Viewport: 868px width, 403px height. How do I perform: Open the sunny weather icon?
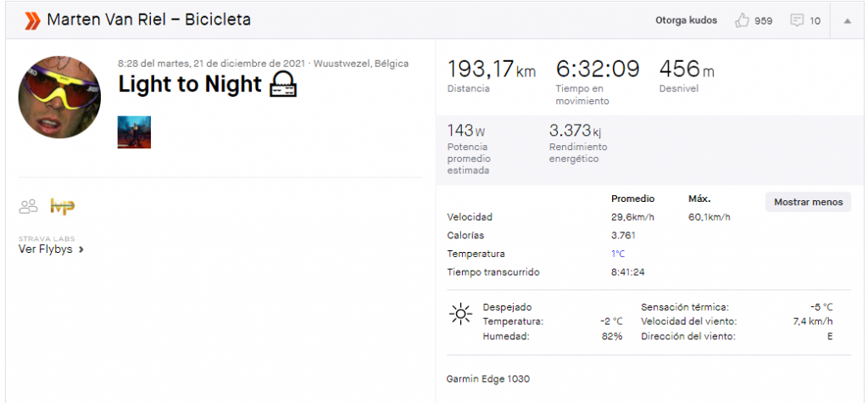pyautogui.click(x=460, y=313)
